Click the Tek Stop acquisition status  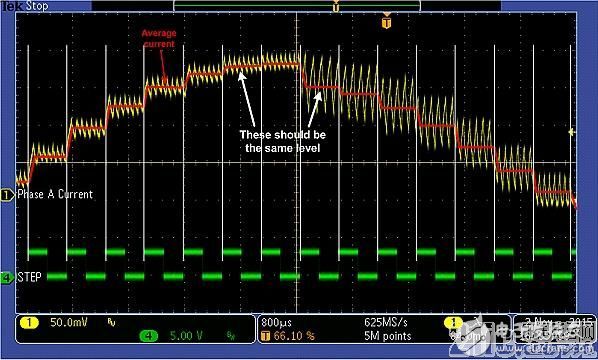[x=25, y=5]
